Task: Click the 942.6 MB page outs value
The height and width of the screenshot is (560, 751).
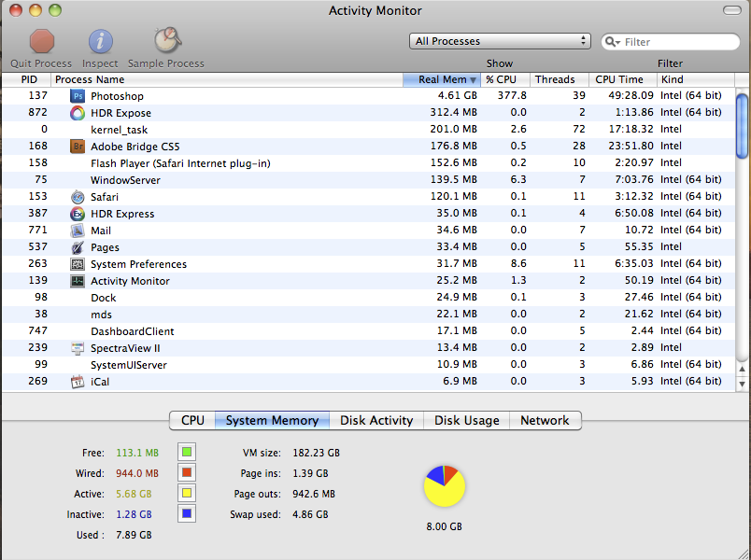Action: (x=314, y=494)
